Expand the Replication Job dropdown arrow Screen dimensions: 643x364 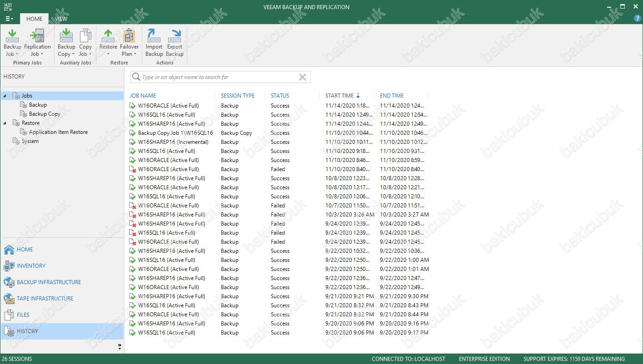coord(42,54)
